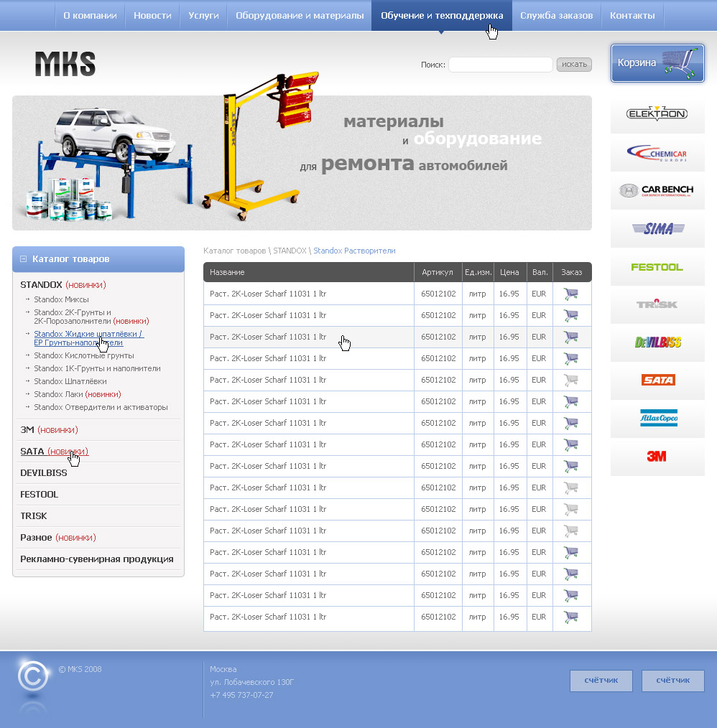This screenshot has height=728, width=717.
Task: Click the MKS logo at top left
Action: (65, 64)
